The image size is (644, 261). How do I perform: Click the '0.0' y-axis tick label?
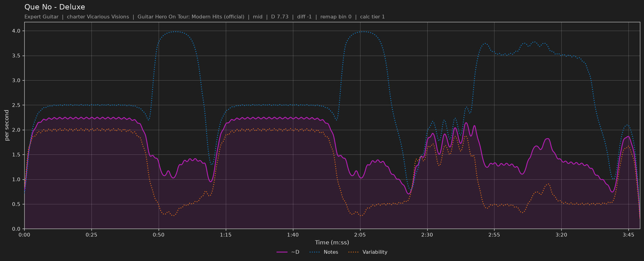(17, 229)
